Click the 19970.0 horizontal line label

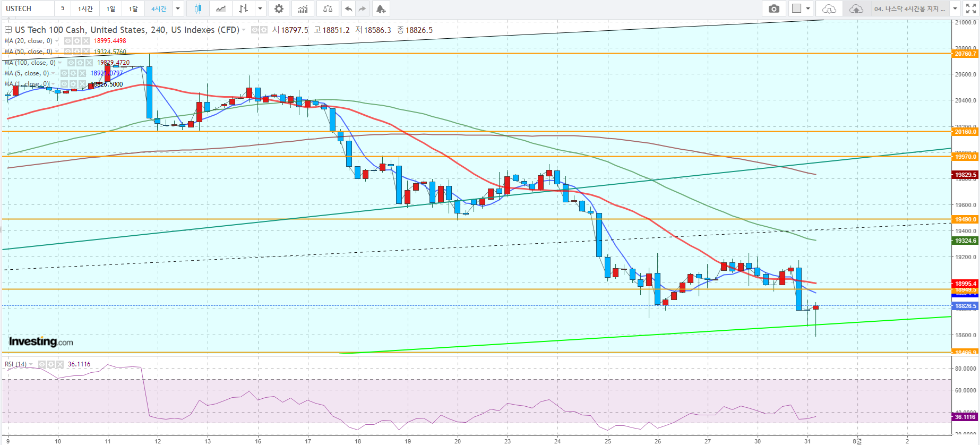click(965, 157)
